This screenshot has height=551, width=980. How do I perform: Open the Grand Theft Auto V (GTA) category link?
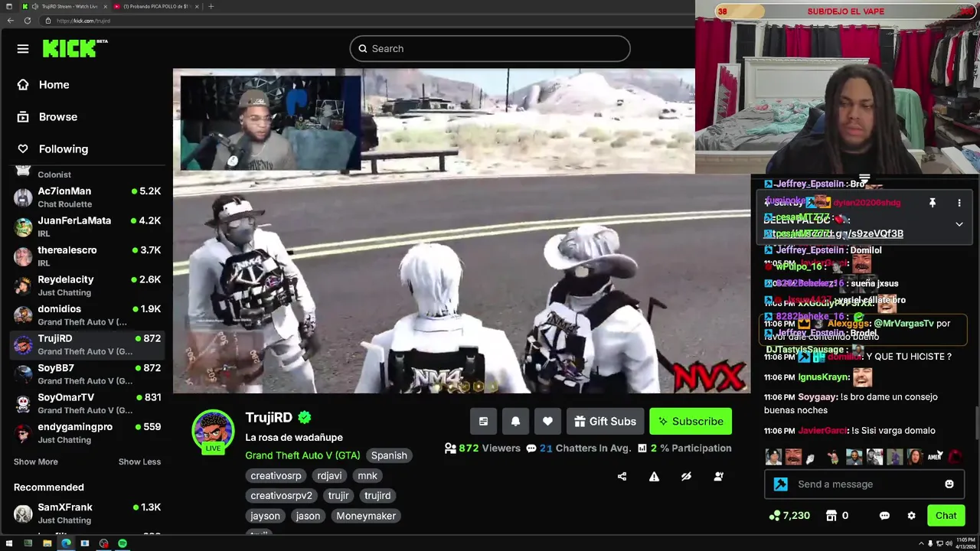click(x=302, y=455)
